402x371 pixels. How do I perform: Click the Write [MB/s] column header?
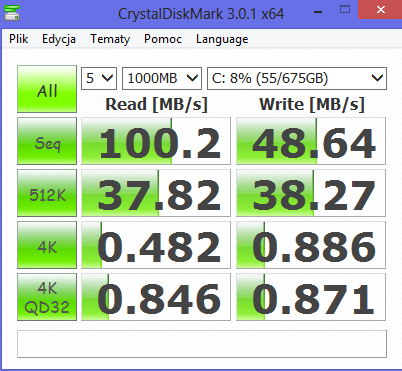[312, 104]
